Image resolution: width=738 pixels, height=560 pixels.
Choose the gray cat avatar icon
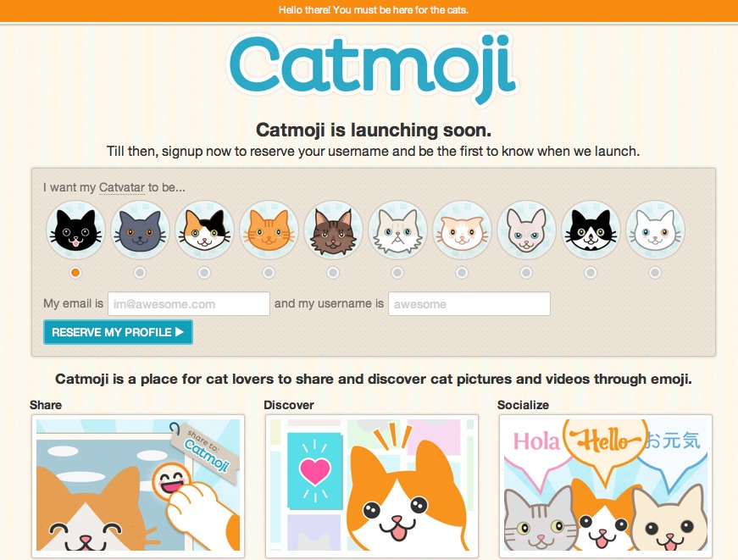tap(140, 230)
